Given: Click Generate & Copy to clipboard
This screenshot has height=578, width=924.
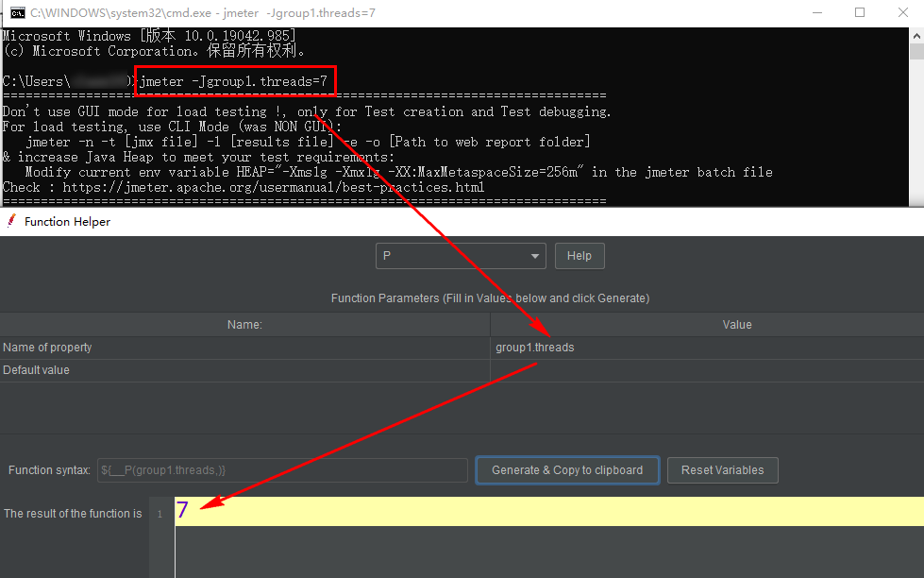Looking at the screenshot, I should 567,470.
